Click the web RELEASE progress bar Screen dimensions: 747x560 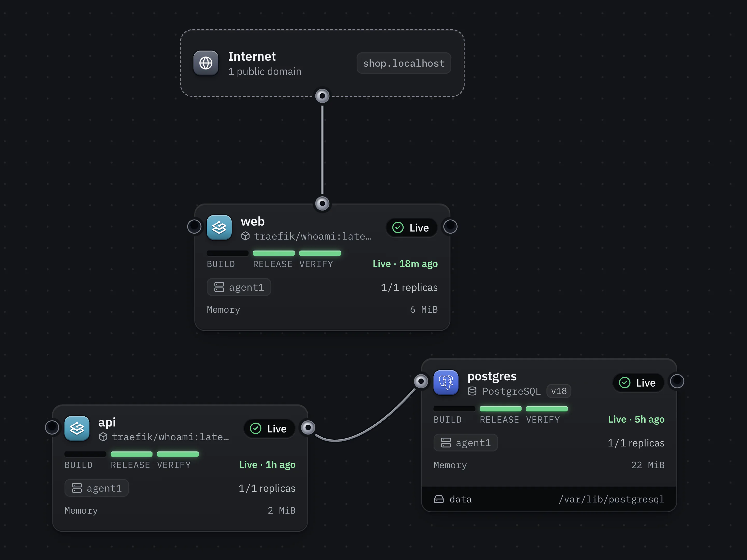274,253
